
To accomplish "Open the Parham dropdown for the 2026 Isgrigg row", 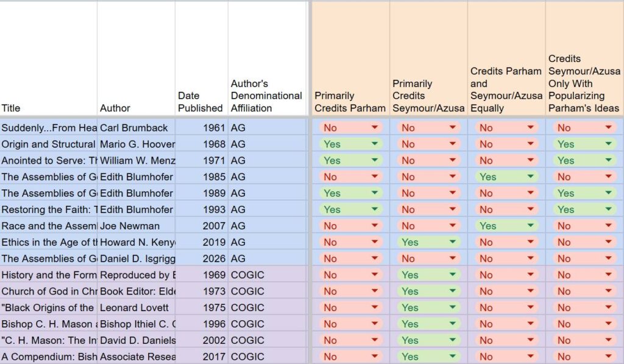I will point(375,258).
